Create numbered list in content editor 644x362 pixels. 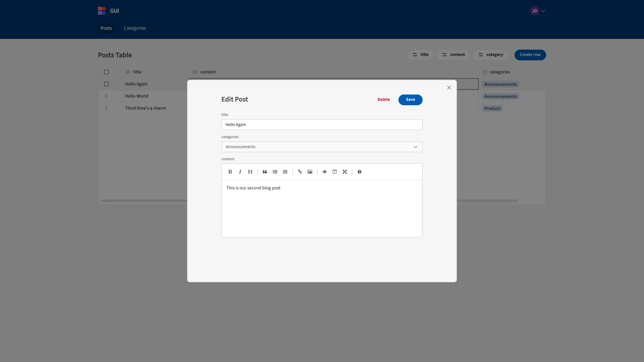[285, 172]
